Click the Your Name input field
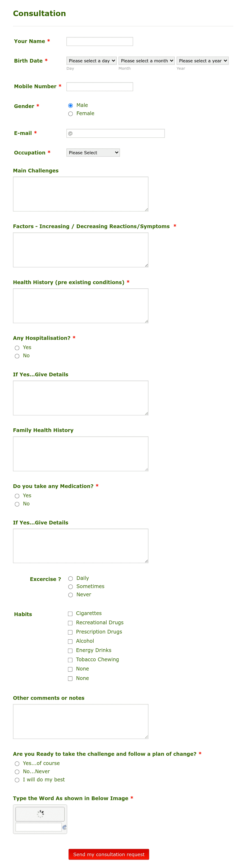246x868 pixels. pos(99,41)
